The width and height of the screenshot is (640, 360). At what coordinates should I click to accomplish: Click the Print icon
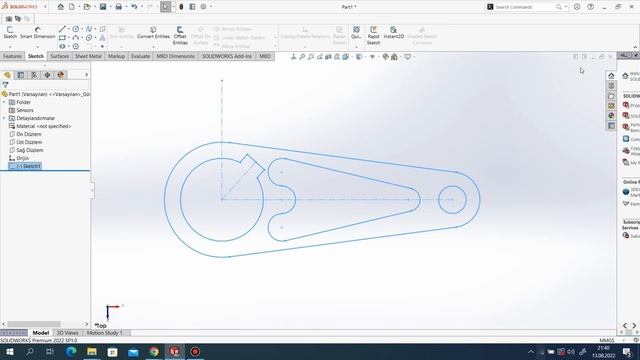point(118,7)
